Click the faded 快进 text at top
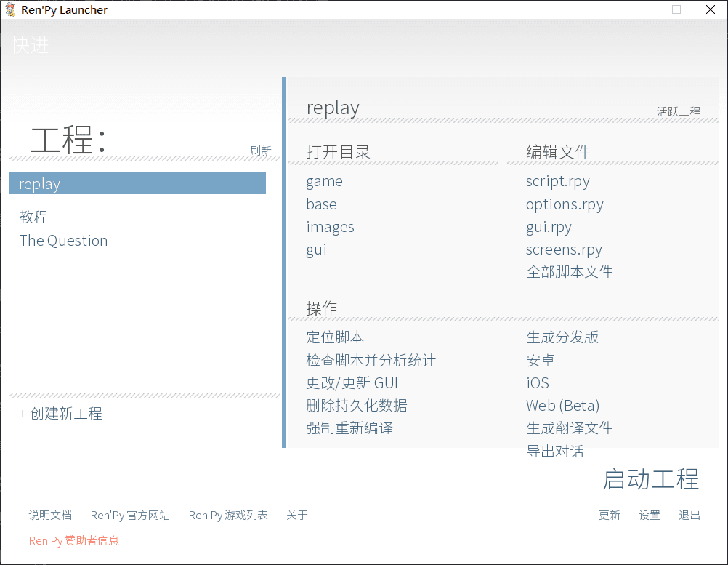 point(30,45)
